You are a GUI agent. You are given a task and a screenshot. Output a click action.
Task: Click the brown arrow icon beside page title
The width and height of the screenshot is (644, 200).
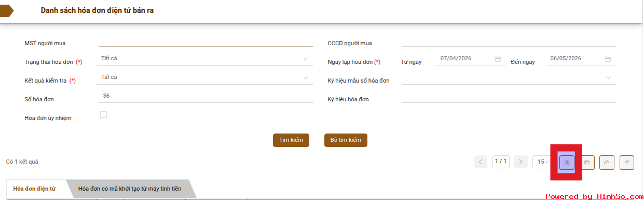pyautogui.click(x=7, y=10)
